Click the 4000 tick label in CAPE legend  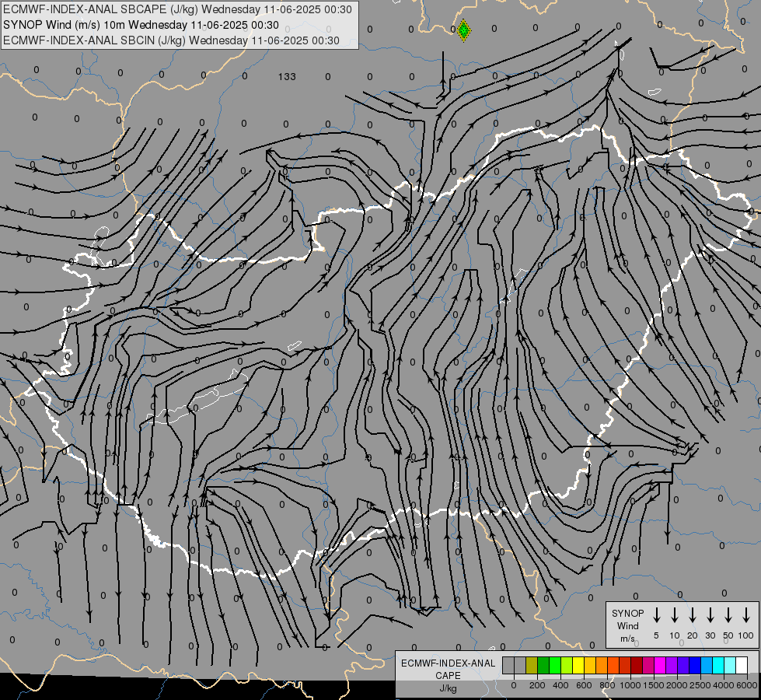[724, 685]
